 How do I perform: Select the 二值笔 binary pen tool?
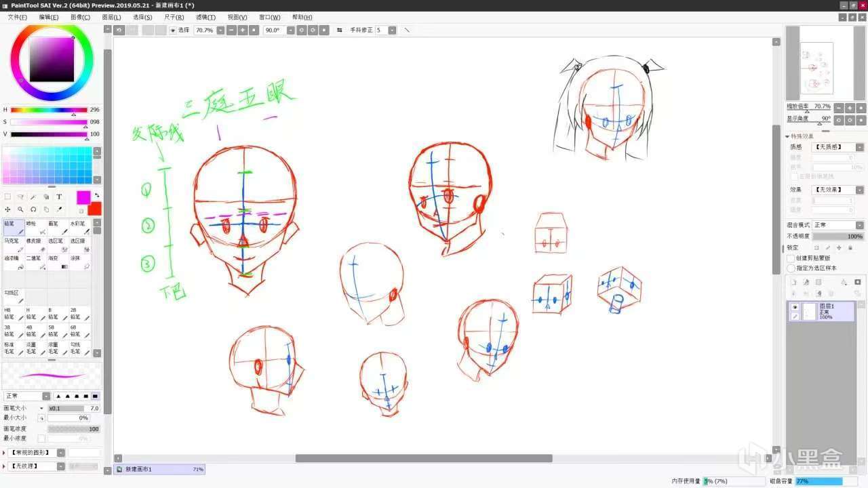tap(36, 263)
